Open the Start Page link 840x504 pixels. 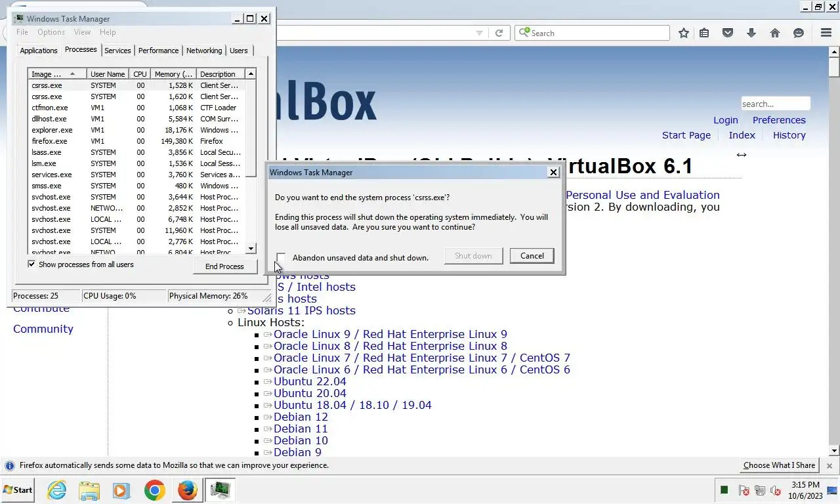click(686, 135)
